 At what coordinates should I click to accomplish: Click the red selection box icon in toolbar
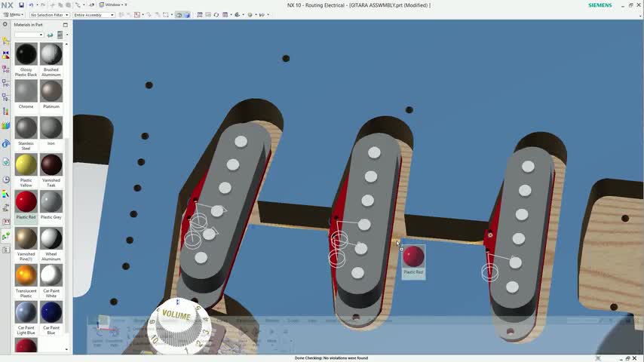(137, 15)
